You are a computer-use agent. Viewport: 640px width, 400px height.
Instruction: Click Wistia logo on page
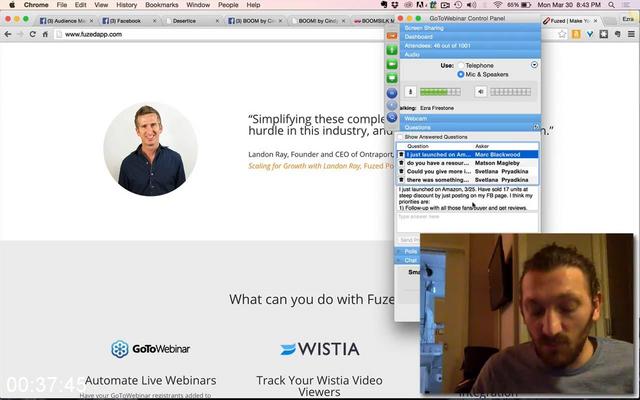coord(320,349)
